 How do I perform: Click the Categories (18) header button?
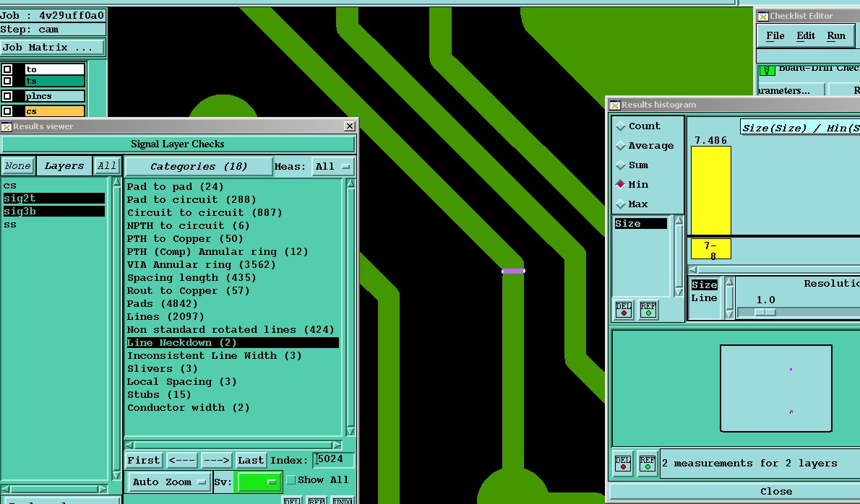click(199, 167)
